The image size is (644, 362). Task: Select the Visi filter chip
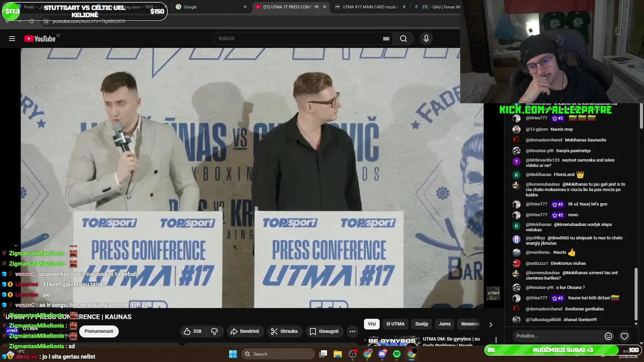pos(372,324)
